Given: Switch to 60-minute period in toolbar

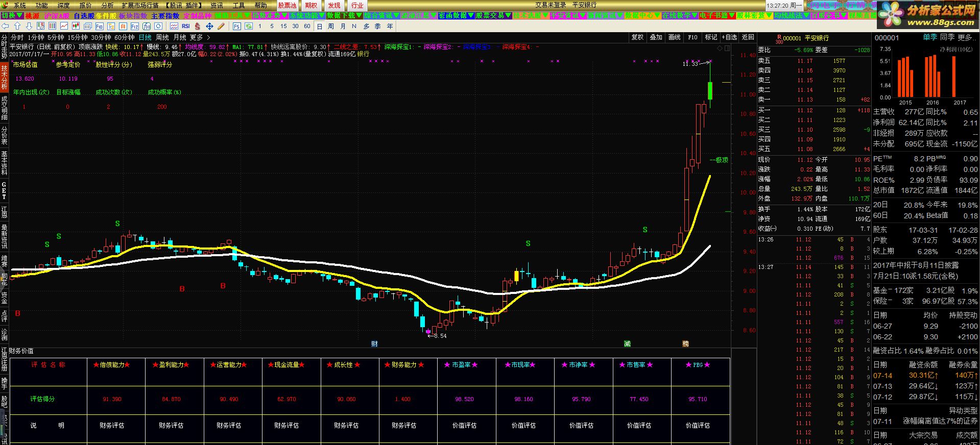Looking at the screenshot, I should 307,26.
